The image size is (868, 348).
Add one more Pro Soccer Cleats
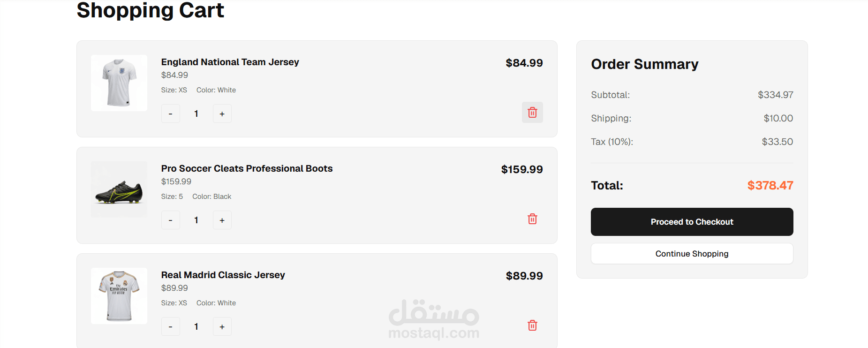click(x=222, y=220)
